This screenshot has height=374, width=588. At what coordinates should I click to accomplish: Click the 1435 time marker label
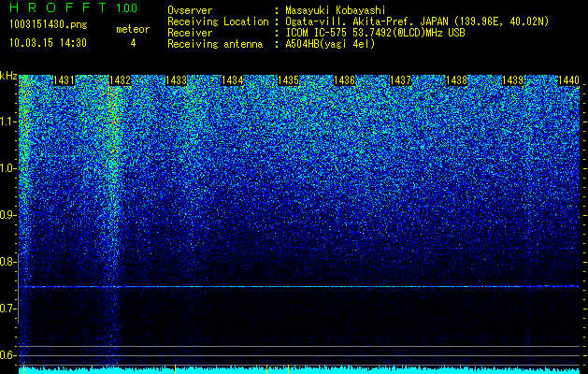point(288,80)
